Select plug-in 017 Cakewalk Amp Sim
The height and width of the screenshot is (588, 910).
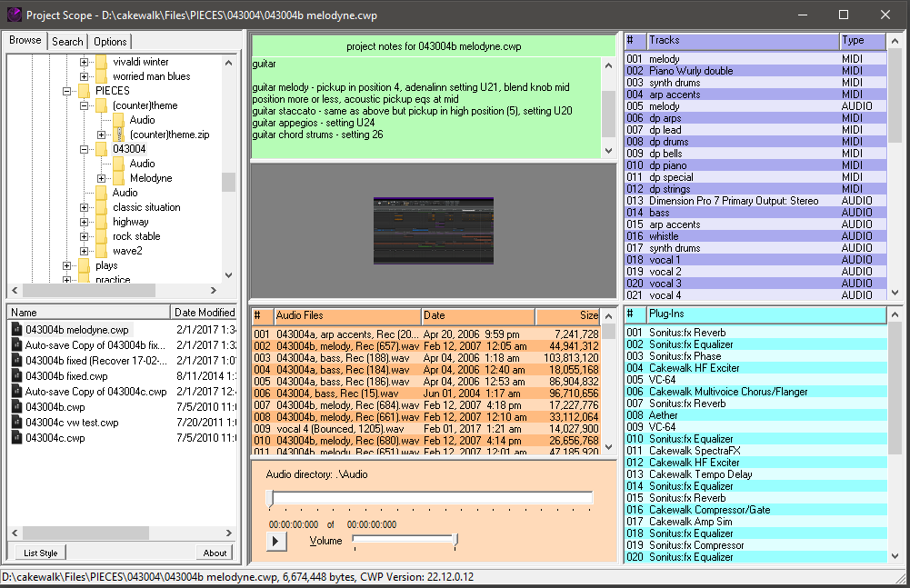(755, 522)
